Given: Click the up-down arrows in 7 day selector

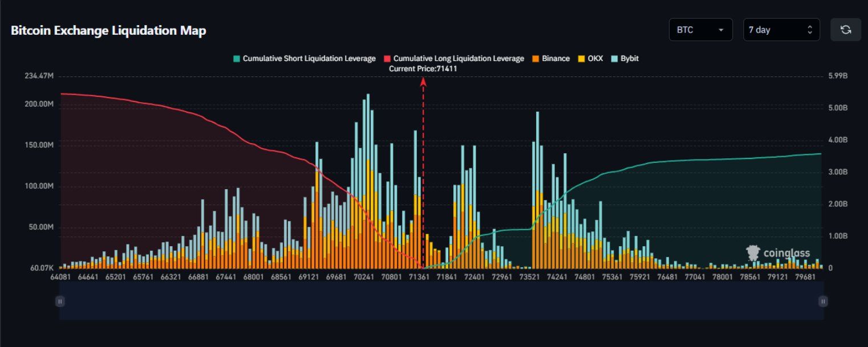Looking at the screenshot, I should tap(810, 30).
